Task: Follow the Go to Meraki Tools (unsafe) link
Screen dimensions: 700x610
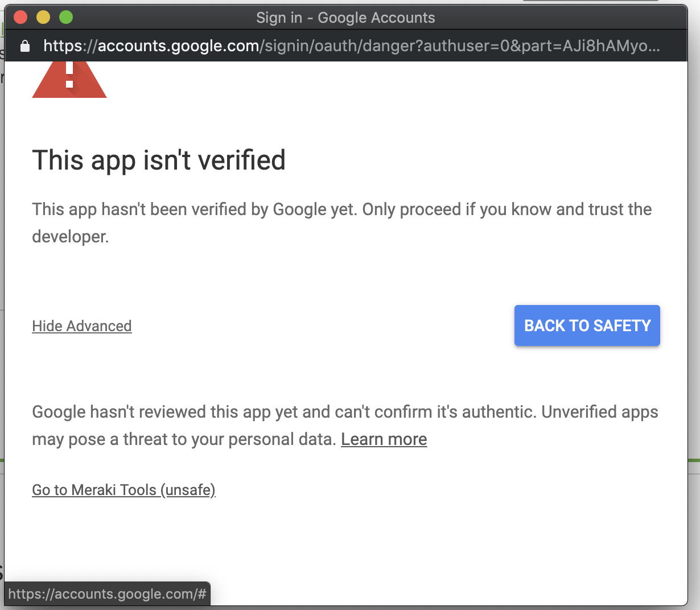Action: click(x=123, y=489)
